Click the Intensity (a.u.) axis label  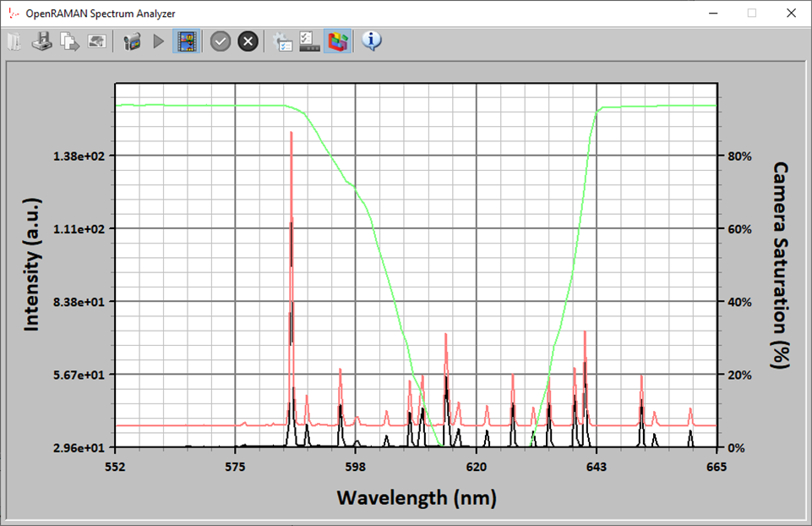pos(31,266)
